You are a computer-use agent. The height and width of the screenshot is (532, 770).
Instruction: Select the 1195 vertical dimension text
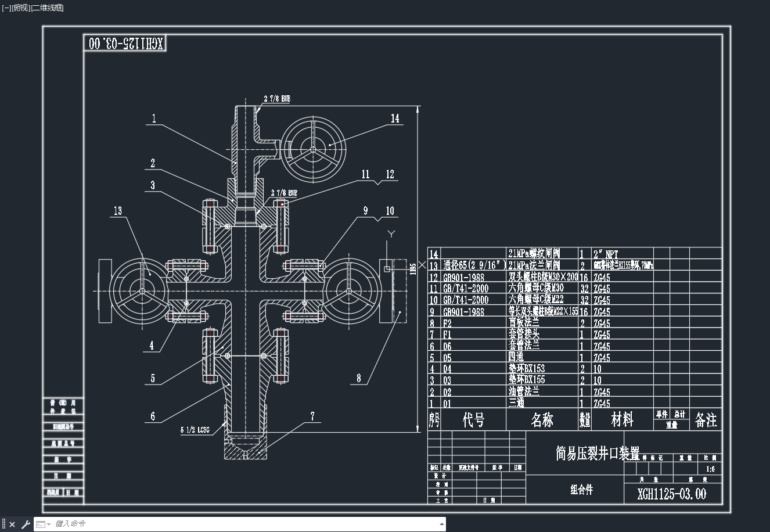(x=413, y=268)
